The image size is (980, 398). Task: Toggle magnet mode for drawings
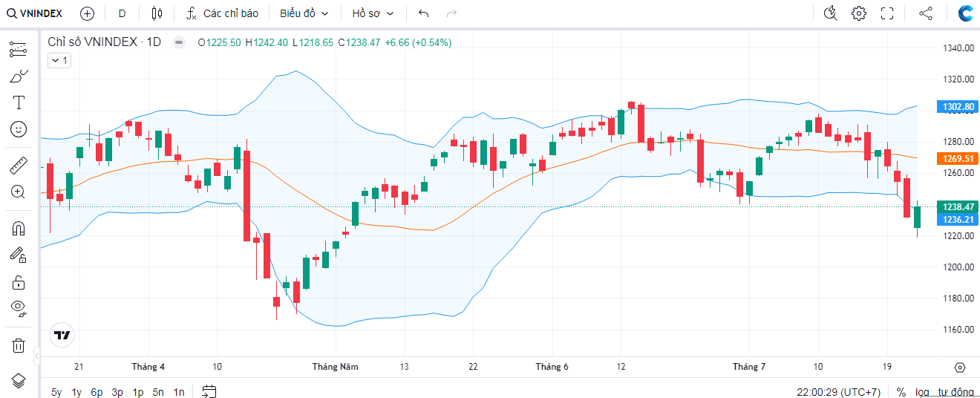(19, 228)
